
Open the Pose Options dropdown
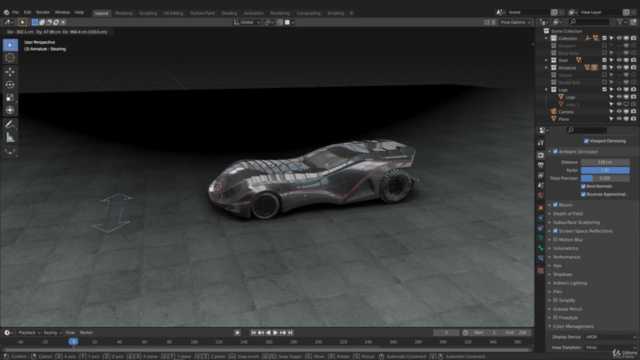[515, 22]
